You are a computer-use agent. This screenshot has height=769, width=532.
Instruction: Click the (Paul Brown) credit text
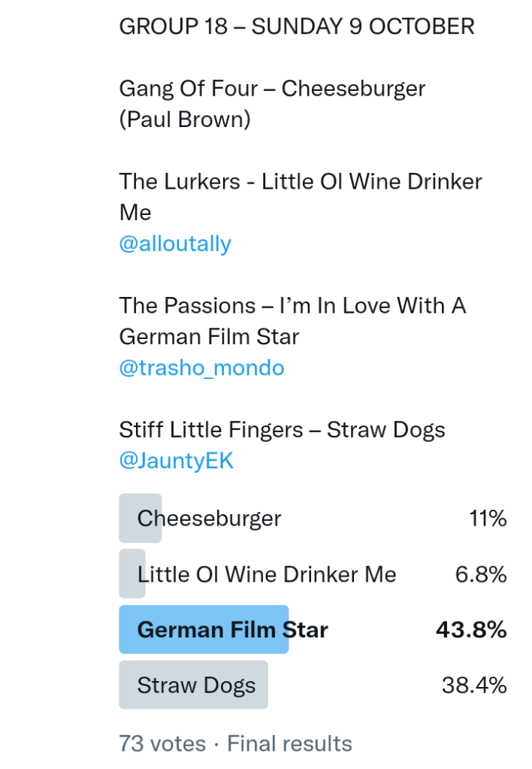click(x=185, y=120)
